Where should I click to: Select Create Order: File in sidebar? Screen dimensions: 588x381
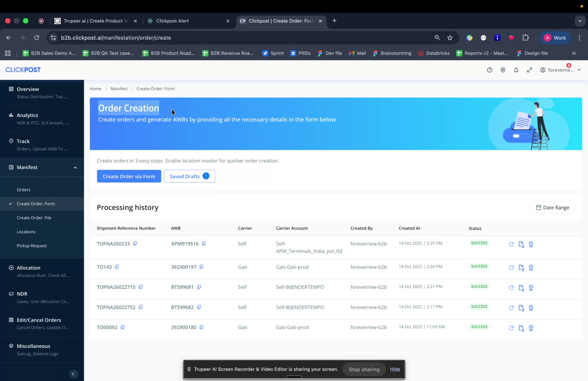[34, 217]
